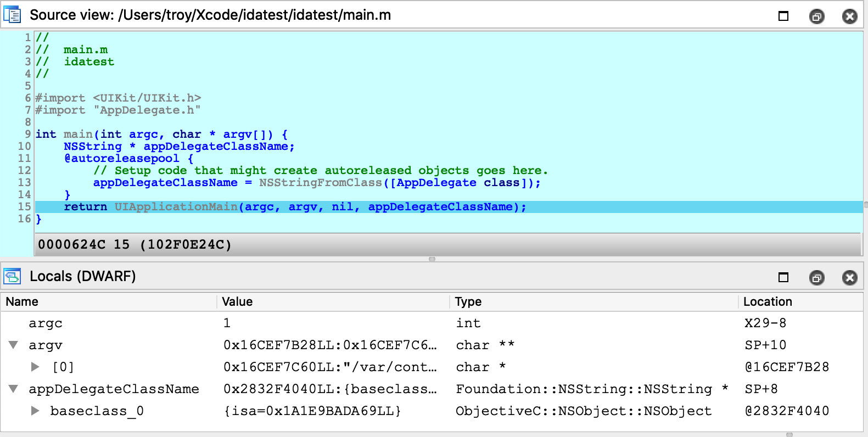
Task: Click the Source view panel icon
Action: 12,15
